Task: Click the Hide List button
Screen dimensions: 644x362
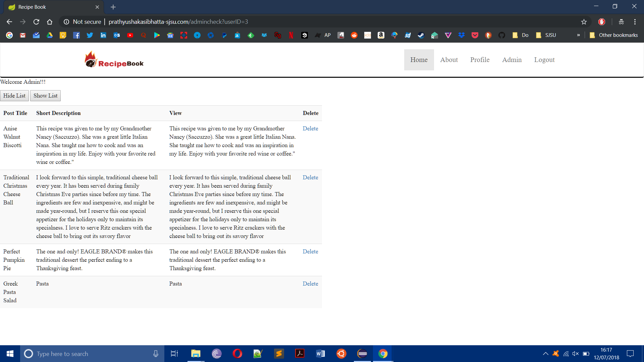Action: [14, 96]
